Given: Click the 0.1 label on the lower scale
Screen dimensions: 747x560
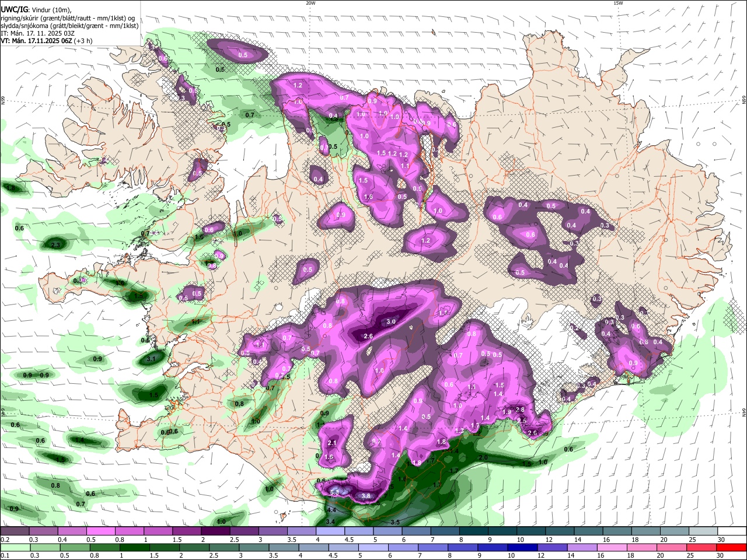Looking at the screenshot, I should click(x=5, y=555).
